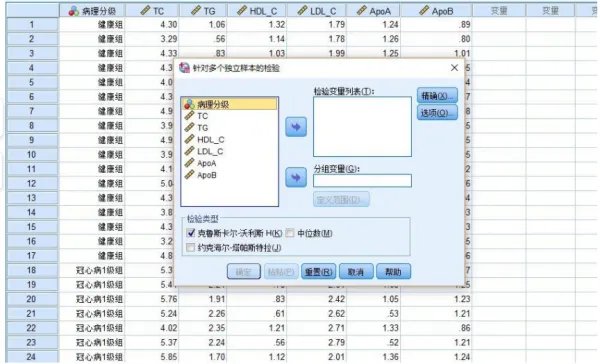Viewport: 600px width, 364px height.
Task: Click TC value 3.29 in row 2
Action: coord(152,39)
